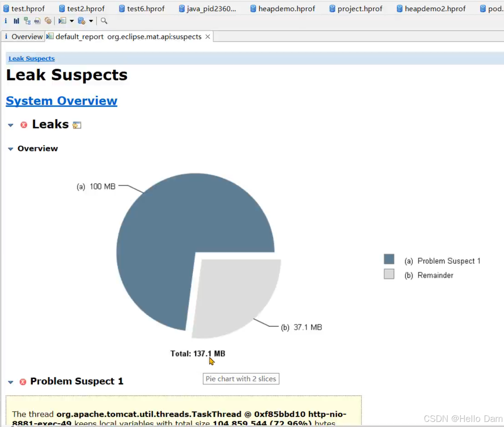Click the TaskThread description text
504x427 pixels.
(179, 418)
